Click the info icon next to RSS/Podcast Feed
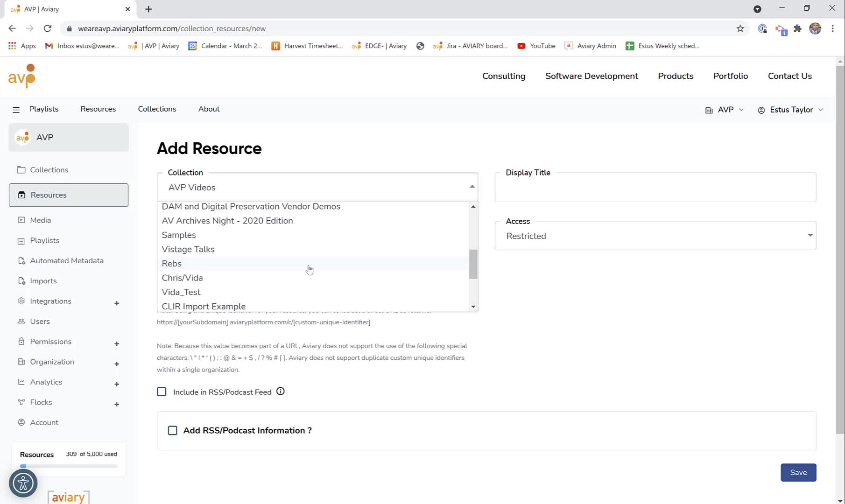The height and width of the screenshot is (504, 845). pos(280,392)
